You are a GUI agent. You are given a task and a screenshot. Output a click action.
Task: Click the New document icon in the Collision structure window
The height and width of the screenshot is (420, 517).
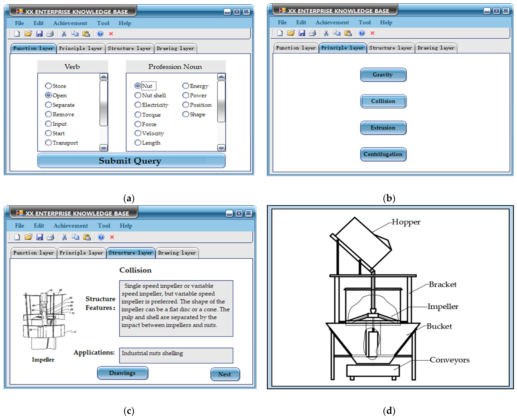[17, 237]
